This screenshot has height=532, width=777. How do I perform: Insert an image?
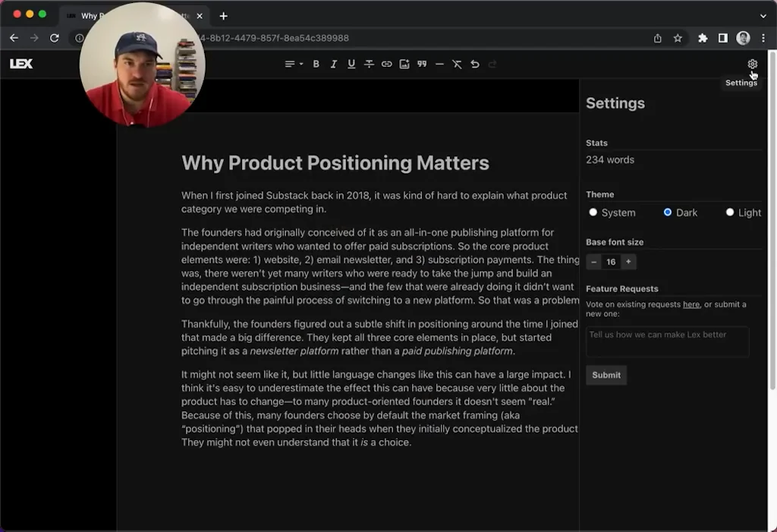404,64
